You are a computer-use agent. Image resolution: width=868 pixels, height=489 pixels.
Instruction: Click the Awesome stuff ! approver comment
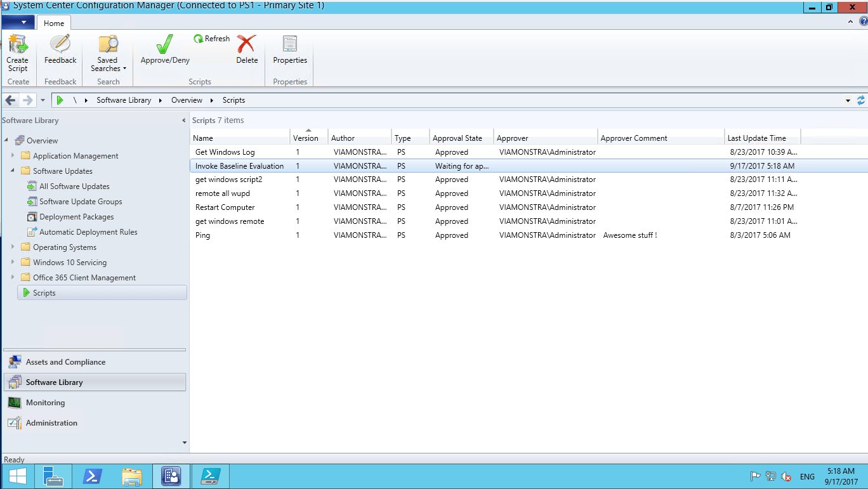tap(630, 235)
